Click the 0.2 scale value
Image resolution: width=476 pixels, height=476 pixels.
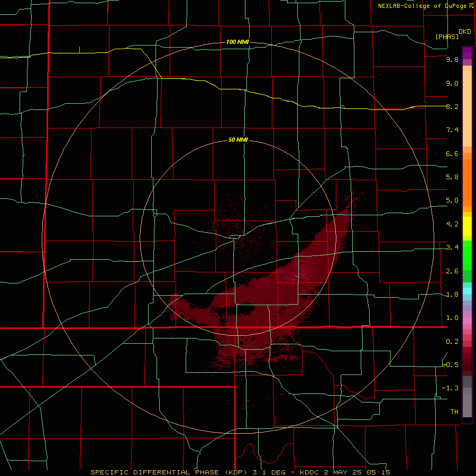coord(452,342)
